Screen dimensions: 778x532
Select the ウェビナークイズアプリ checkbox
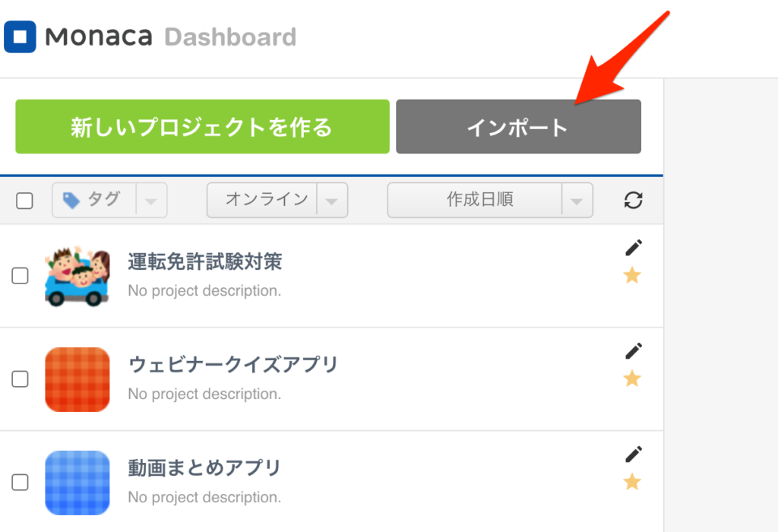[x=20, y=379]
